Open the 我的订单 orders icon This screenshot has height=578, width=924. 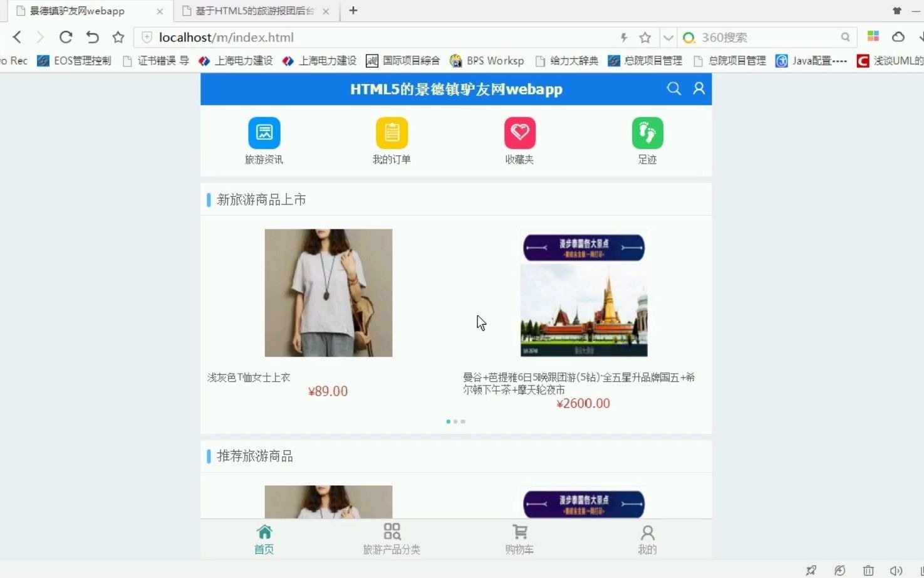[x=392, y=133]
